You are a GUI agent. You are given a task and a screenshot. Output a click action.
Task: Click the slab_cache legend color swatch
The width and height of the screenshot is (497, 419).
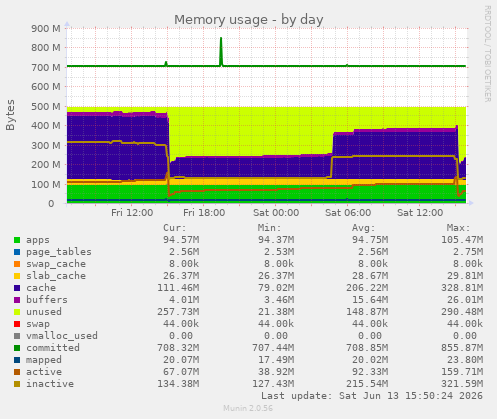tap(17, 276)
